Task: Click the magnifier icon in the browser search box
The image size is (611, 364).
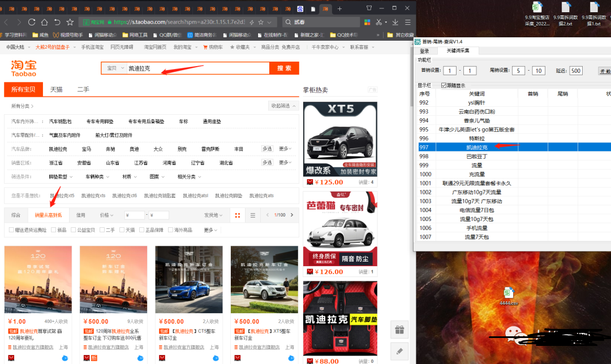Action: click(289, 22)
